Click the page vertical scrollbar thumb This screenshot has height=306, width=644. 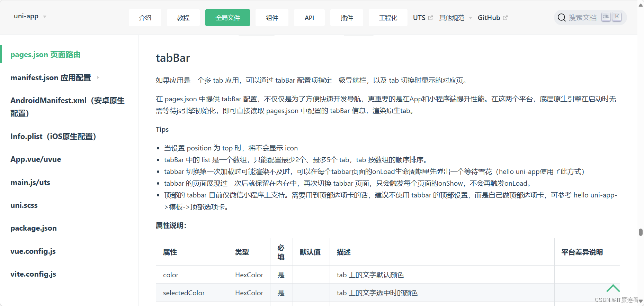[641, 232]
